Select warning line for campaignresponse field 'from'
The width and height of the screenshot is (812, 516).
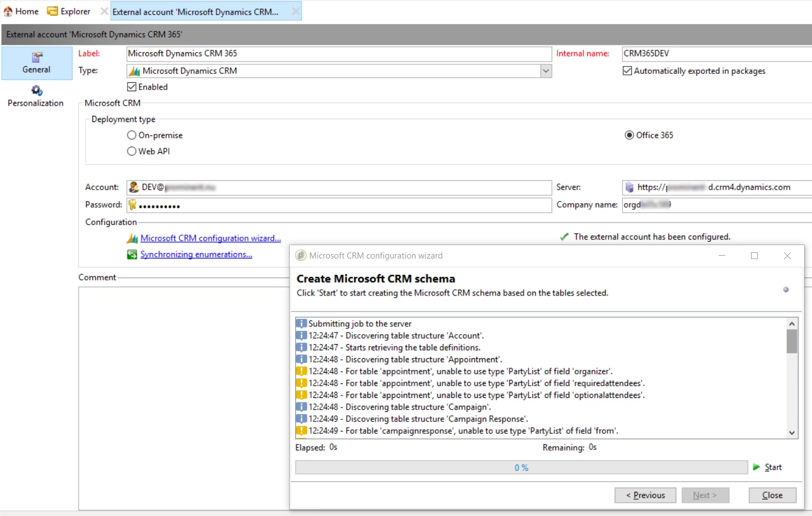coord(464,431)
